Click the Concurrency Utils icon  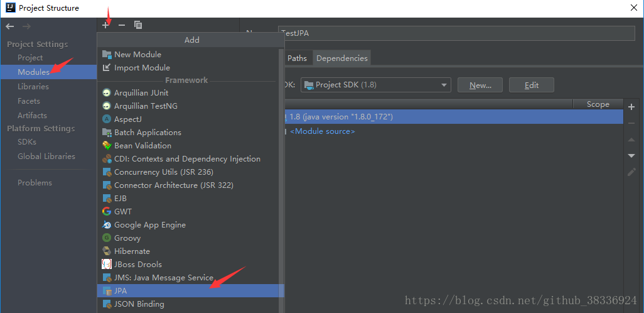(107, 172)
